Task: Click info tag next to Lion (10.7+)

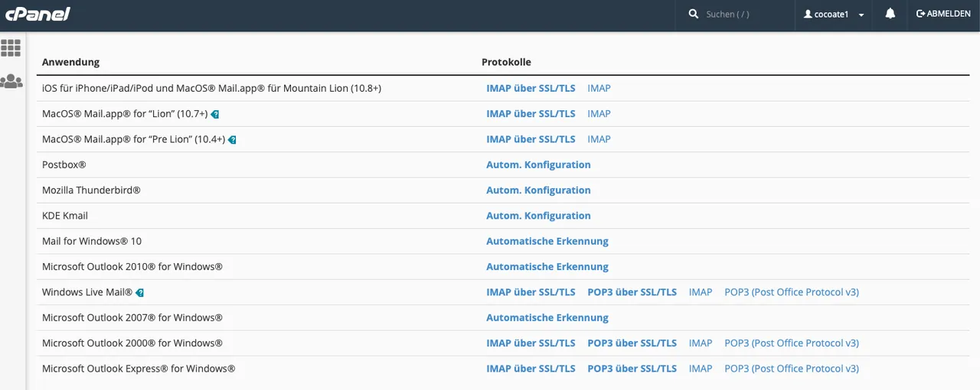Action: point(215,114)
